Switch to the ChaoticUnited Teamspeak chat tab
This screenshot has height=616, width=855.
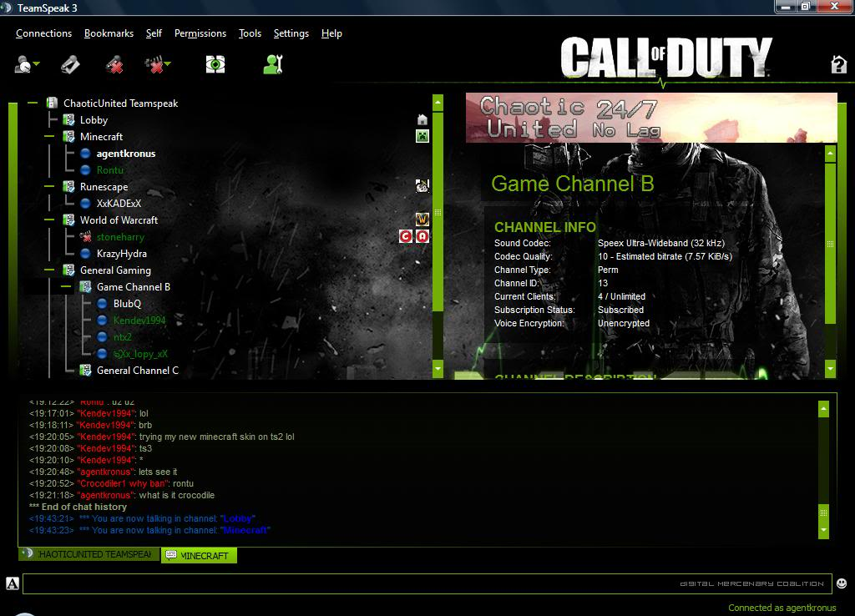(89, 554)
